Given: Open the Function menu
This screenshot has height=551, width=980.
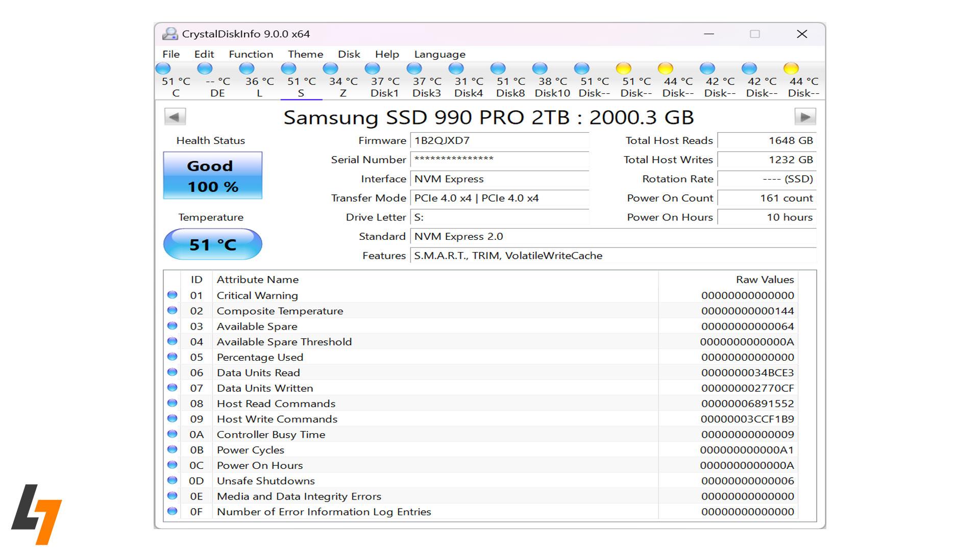Looking at the screenshot, I should [251, 54].
